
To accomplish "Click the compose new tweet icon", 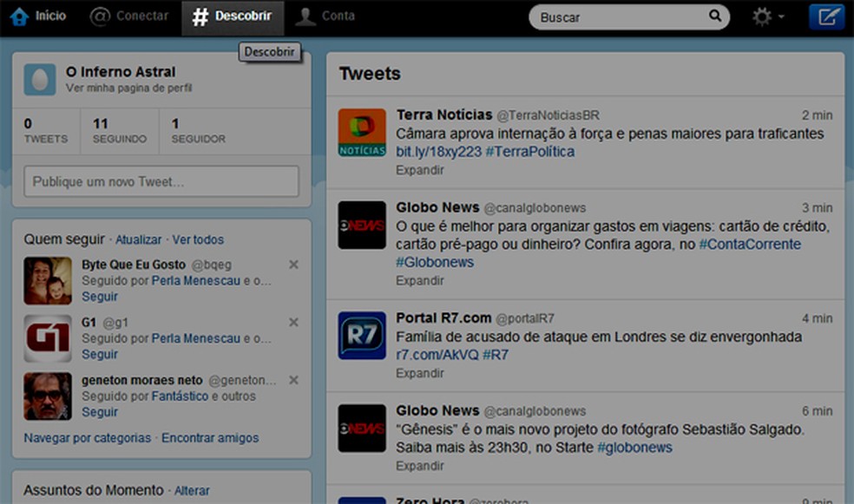I will 827,16.
